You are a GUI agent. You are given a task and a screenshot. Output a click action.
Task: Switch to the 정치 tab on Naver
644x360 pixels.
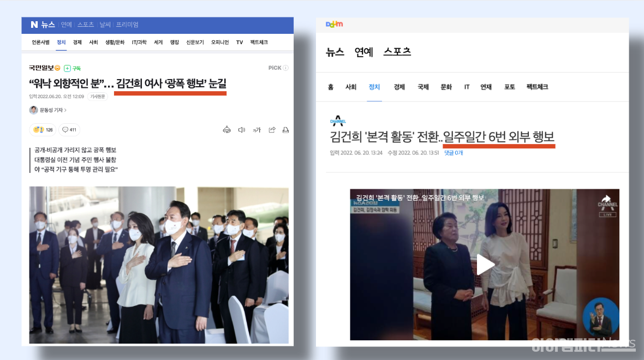pos(61,42)
